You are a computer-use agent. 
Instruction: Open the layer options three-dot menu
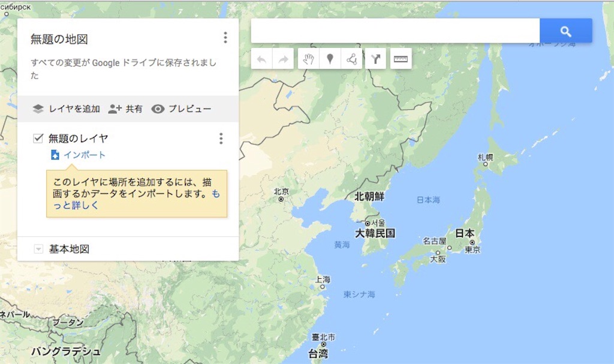(x=221, y=139)
